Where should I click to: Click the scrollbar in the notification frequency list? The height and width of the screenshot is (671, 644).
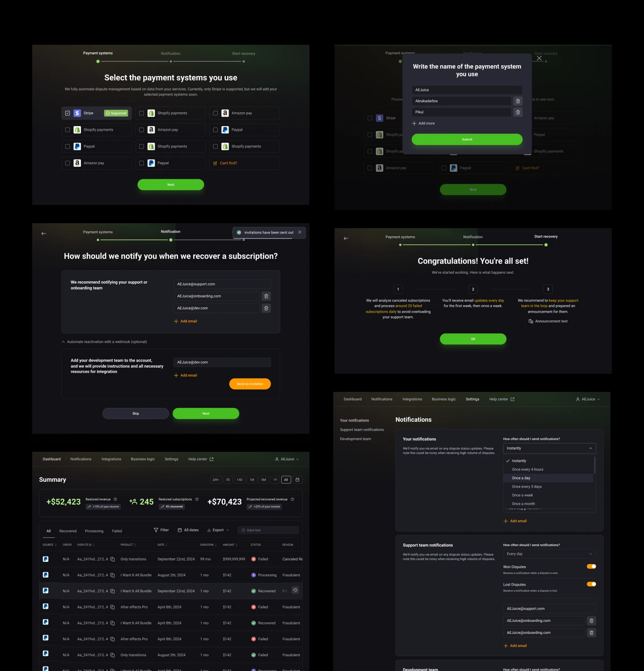(x=595, y=465)
